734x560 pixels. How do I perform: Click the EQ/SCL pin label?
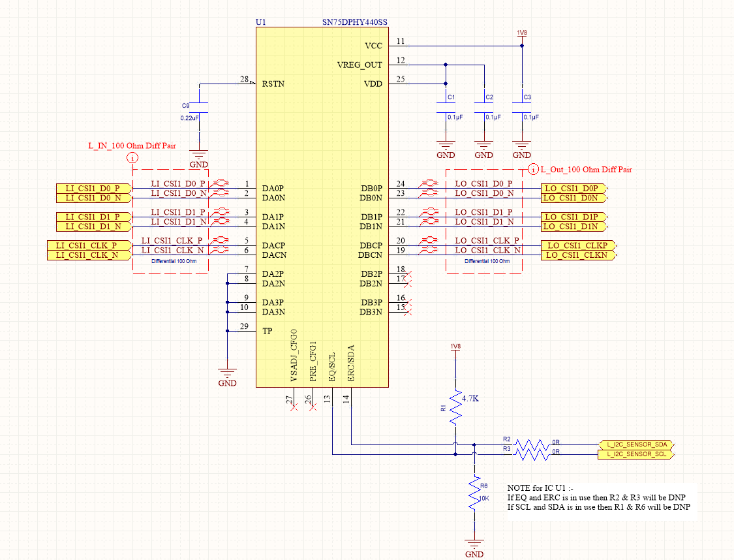coord(332,367)
